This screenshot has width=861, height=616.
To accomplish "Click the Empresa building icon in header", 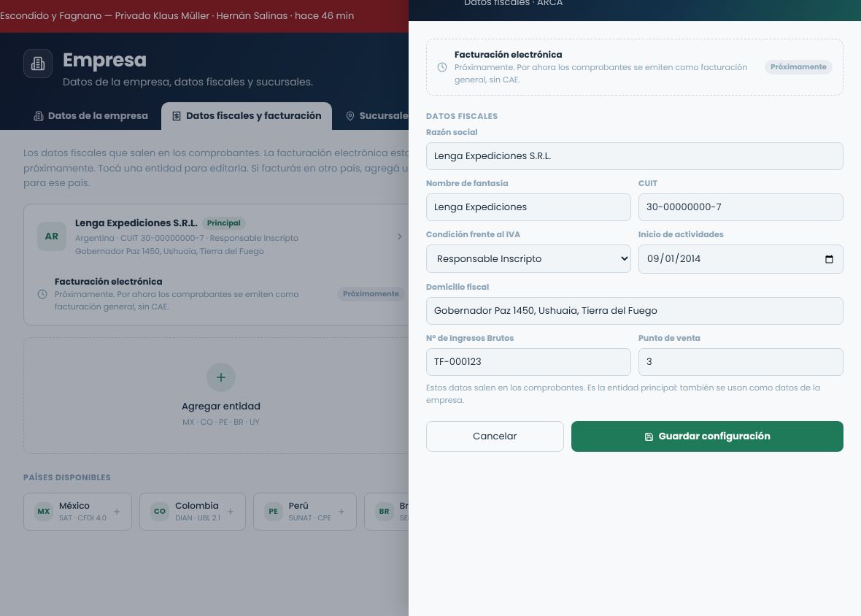I will coord(38,63).
